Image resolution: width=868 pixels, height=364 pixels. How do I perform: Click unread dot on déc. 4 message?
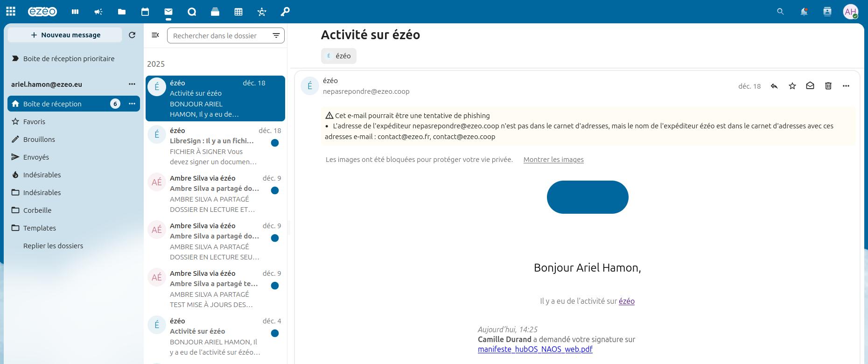click(x=275, y=333)
